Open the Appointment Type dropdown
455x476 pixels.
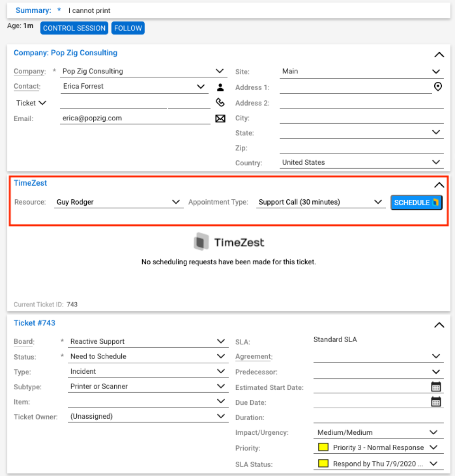point(378,202)
